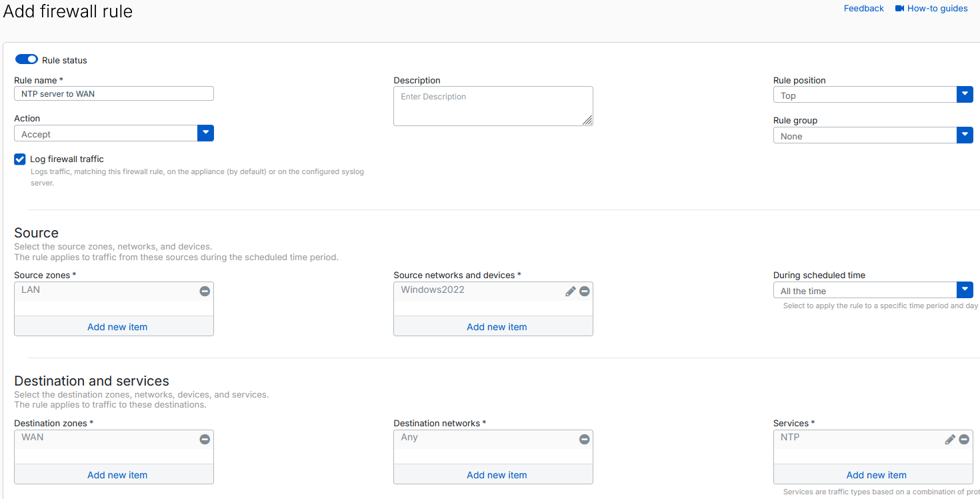Viewport: 980px width, 499px height.
Task: Remove WAN from Destination zones
Action: click(x=205, y=439)
